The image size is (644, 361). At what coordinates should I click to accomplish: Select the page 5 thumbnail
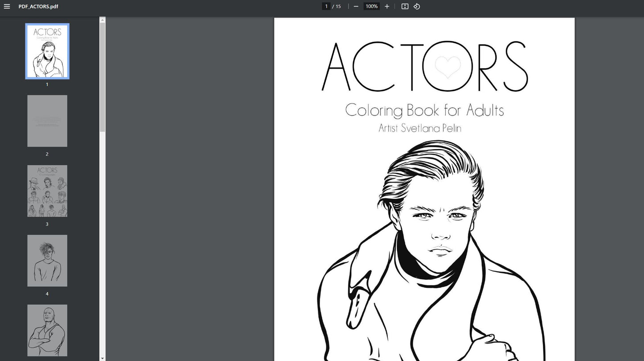47,330
